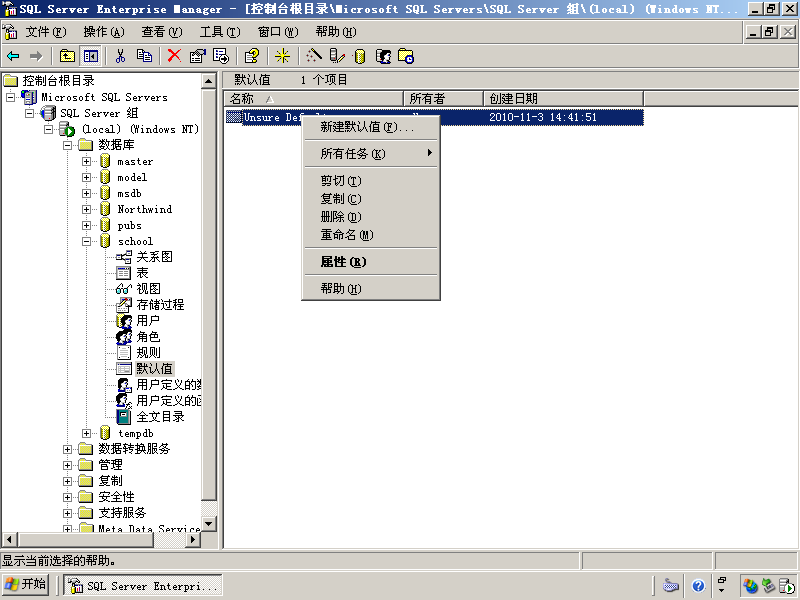This screenshot has height=600, width=800.
Task: Open the 查看 menu
Action: click(162, 32)
